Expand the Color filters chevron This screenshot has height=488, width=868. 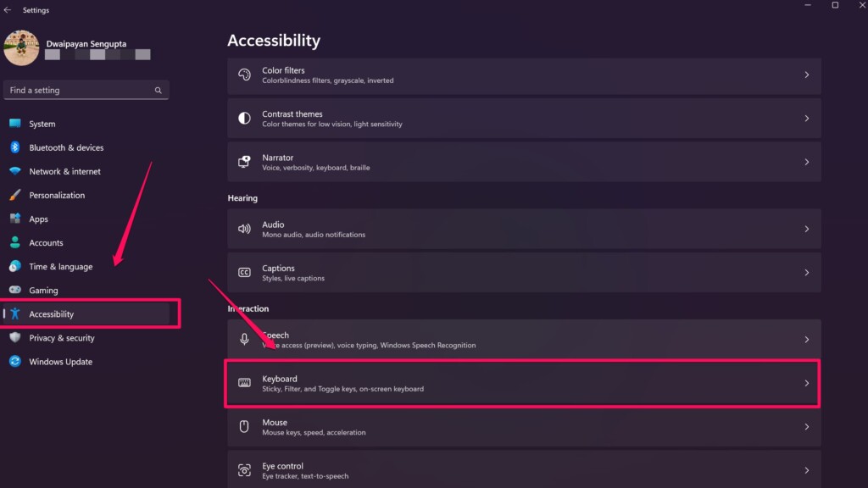click(x=806, y=75)
